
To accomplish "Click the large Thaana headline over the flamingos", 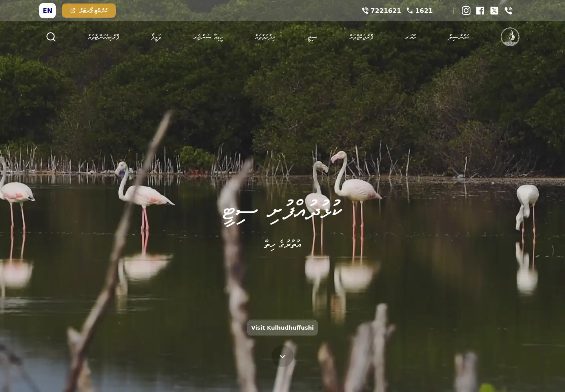I will (x=282, y=212).
